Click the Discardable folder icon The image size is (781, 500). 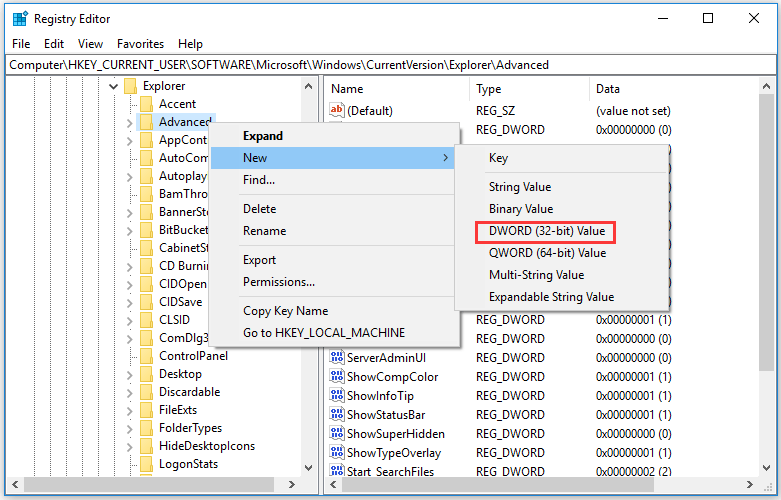pyautogui.click(x=146, y=392)
